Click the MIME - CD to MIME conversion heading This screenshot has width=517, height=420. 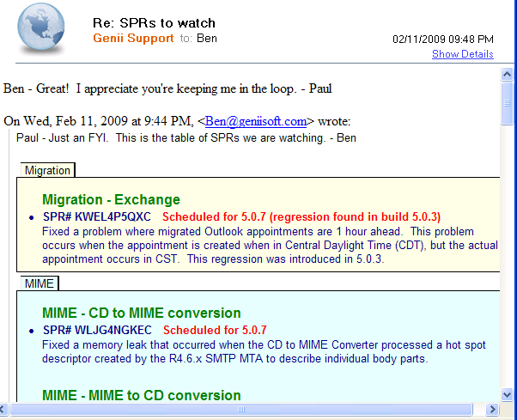pyautogui.click(x=141, y=313)
